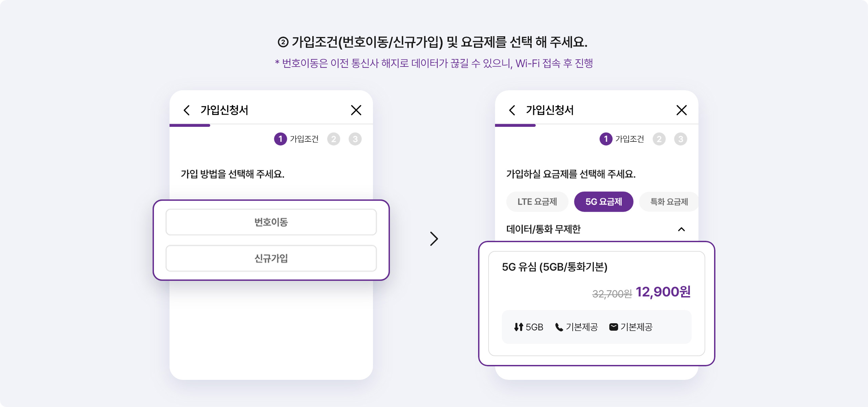Click the message envelope icon in plan details
The image size is (868, 407).
pos(613,327)
